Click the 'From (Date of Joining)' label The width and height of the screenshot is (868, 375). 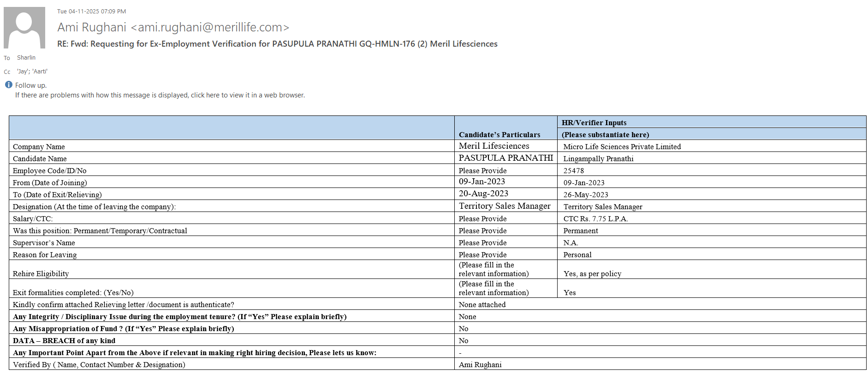click(50, 183)
